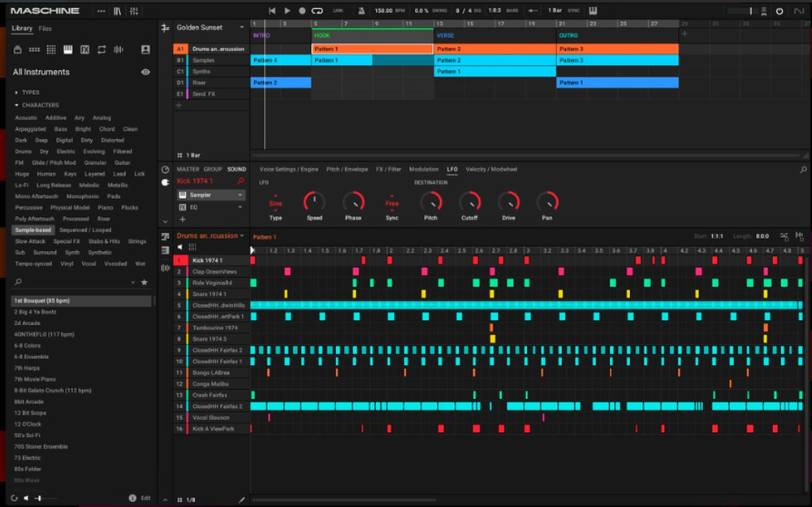Select the One-shots waveform icon in browser

click(119, 50)
